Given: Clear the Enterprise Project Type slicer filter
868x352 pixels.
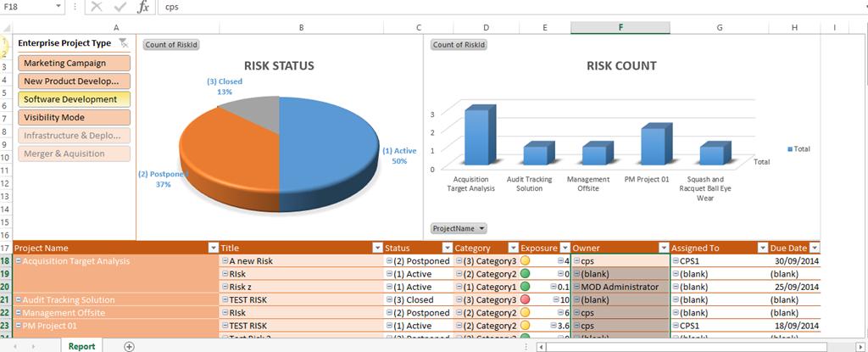Looking at the screenshot, I should coord(124,43).
